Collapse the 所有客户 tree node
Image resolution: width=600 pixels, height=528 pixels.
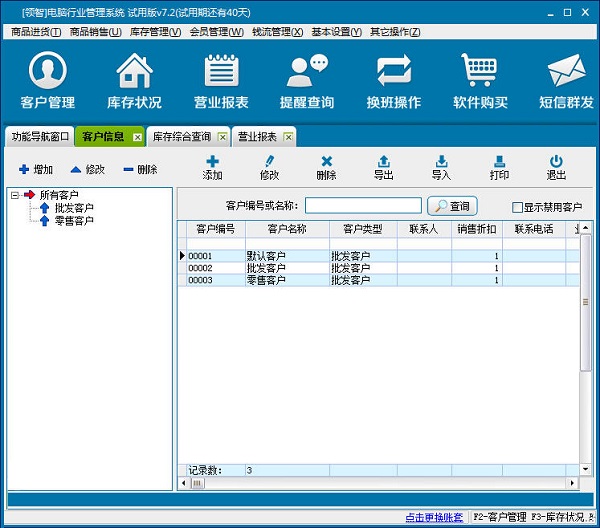pyautogui.click(x=15, y=195)
